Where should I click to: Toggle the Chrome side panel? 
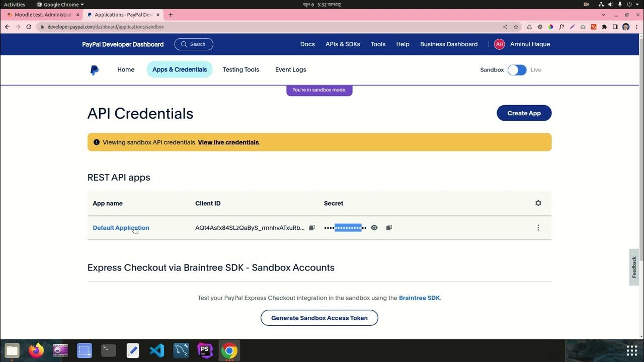tap(615, 27)
